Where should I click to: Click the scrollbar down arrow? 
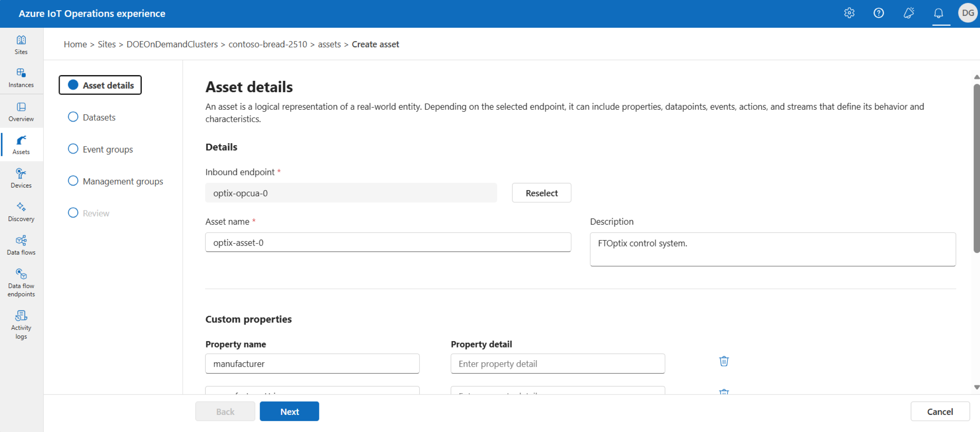(976, 387)
